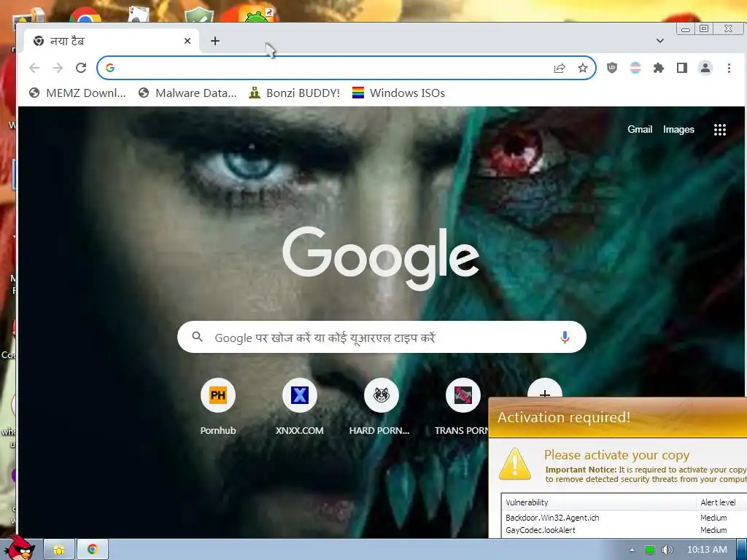Click the striped round extension icon

(x=635, y=68)
